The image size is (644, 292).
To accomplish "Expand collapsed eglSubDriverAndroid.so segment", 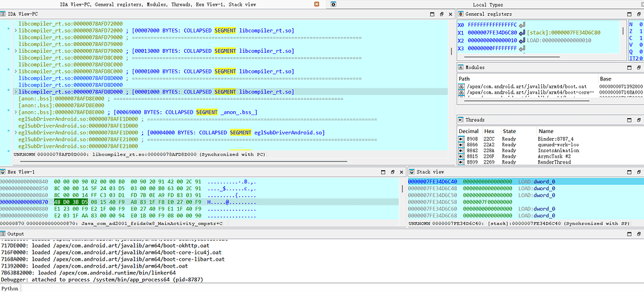I will (16, 132).
